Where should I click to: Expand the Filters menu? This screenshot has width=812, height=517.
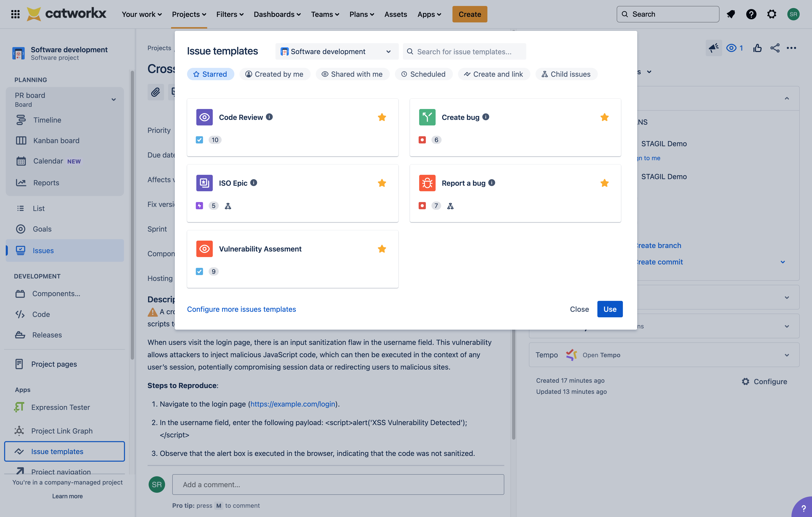pyautogui.click(x=230, y=14)
